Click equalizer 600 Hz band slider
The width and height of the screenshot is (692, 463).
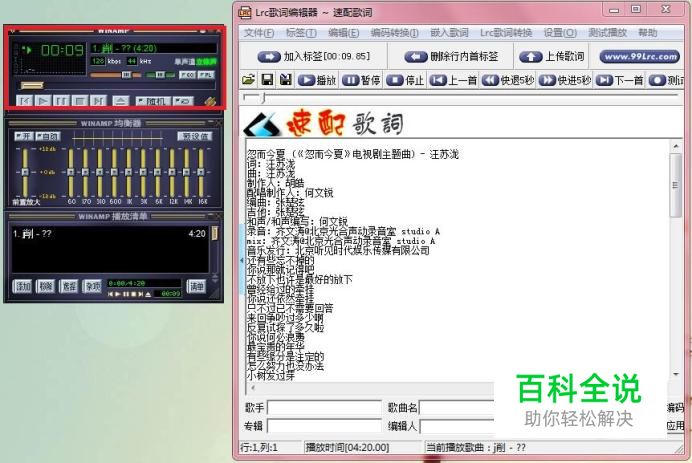pos(115,173)
